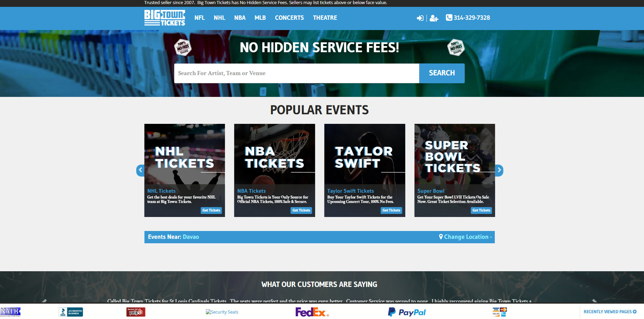Click the Davao location link

point(191,237)
